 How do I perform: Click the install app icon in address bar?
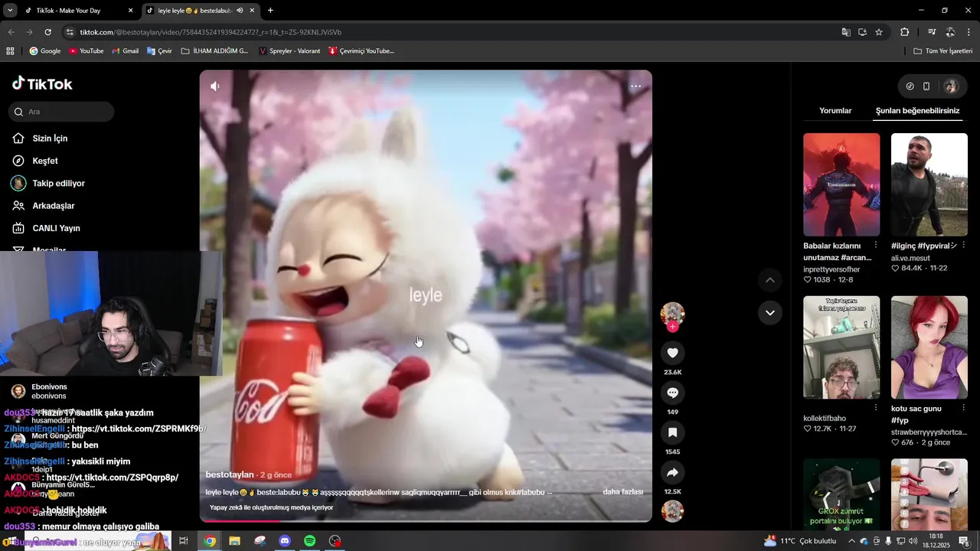(x=862, y=32)
